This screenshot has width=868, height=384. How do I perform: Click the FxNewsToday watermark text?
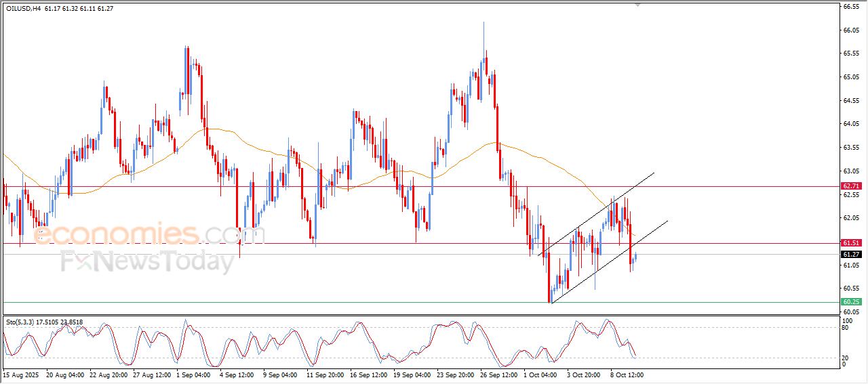147,261
